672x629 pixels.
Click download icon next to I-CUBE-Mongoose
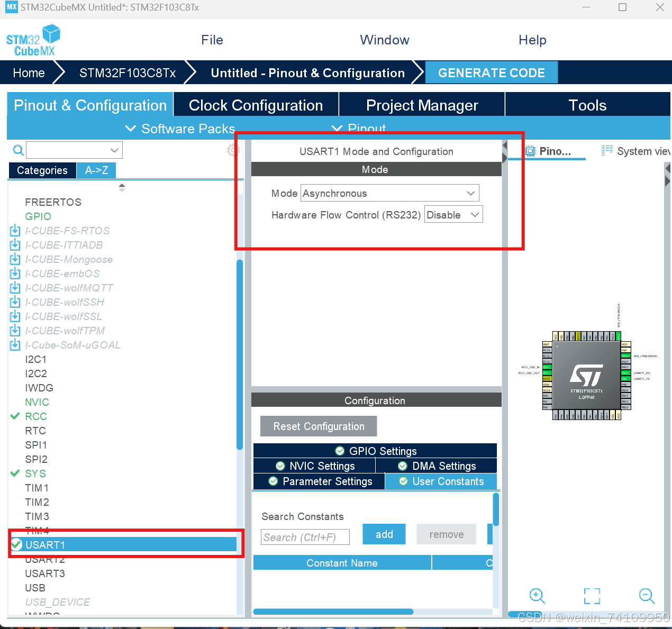pos(15,259)
